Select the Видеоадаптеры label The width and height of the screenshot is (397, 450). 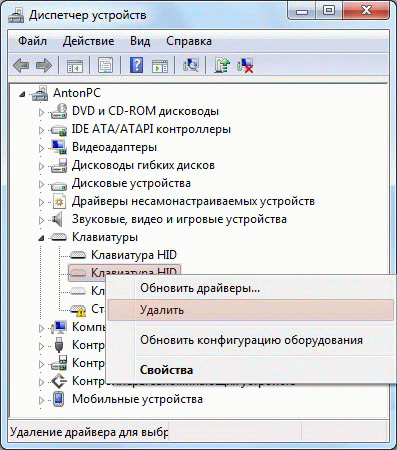pos(114,147)
